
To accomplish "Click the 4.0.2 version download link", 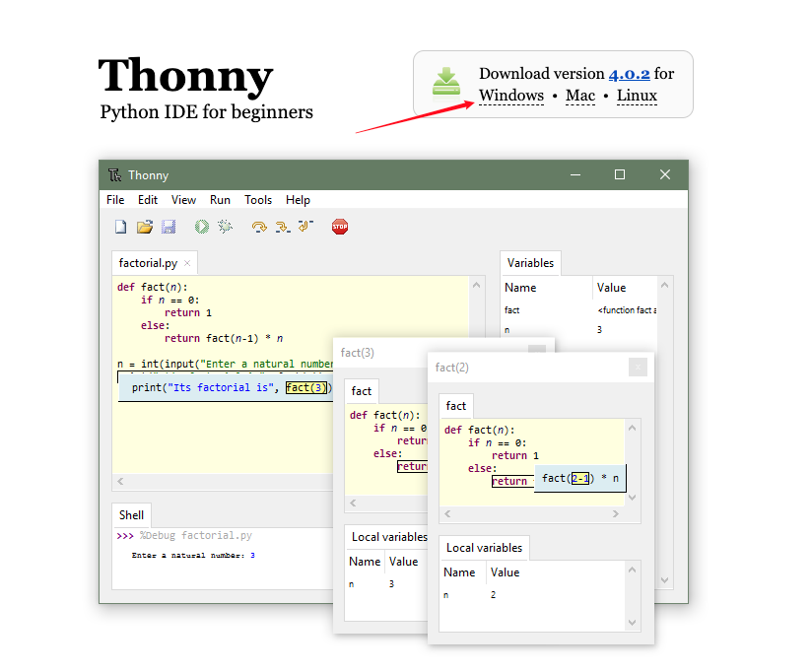I will click(x=629, y=74).
